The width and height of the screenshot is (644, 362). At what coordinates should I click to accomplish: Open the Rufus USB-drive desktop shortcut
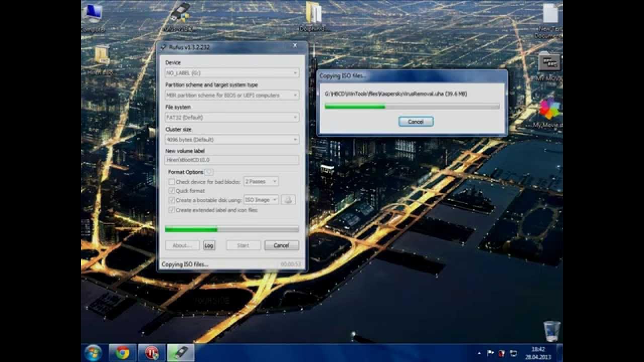pos(179,16)
